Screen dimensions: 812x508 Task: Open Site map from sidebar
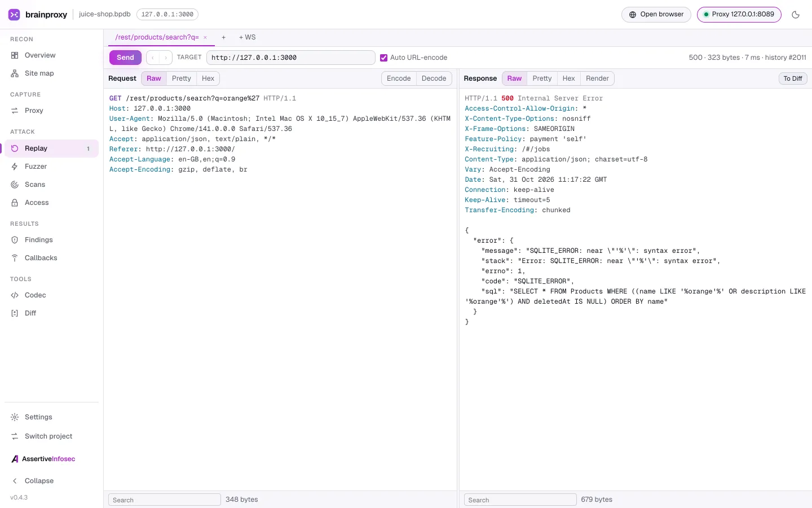pos(51,73)
